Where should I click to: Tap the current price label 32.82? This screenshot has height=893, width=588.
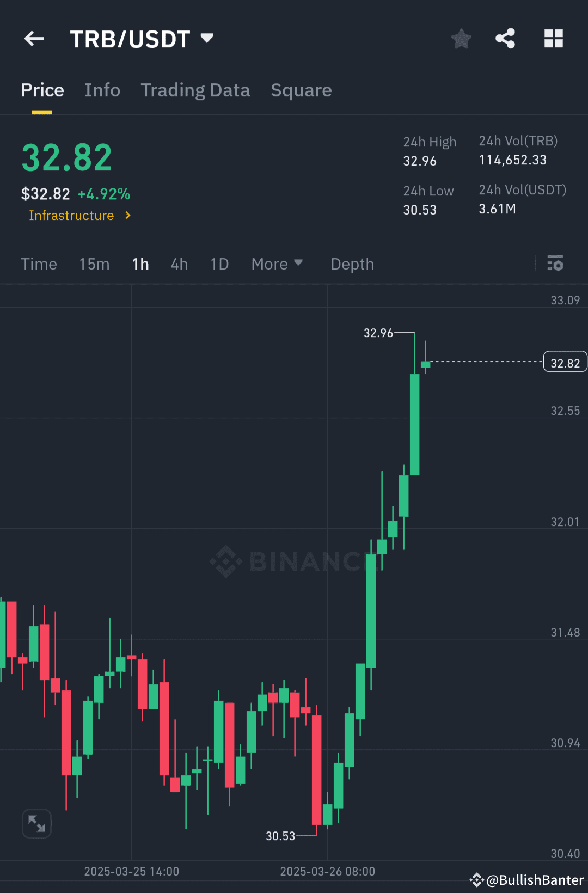click(565, 361)
